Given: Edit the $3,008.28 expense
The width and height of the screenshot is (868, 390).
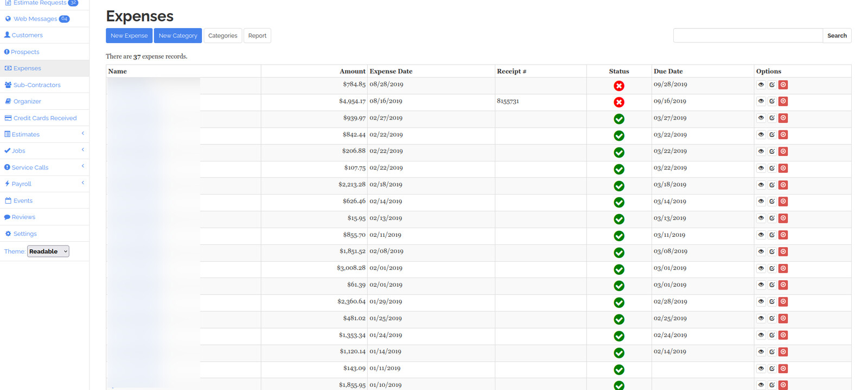Looking at the screenshot, I should click(x=772, y=268).
